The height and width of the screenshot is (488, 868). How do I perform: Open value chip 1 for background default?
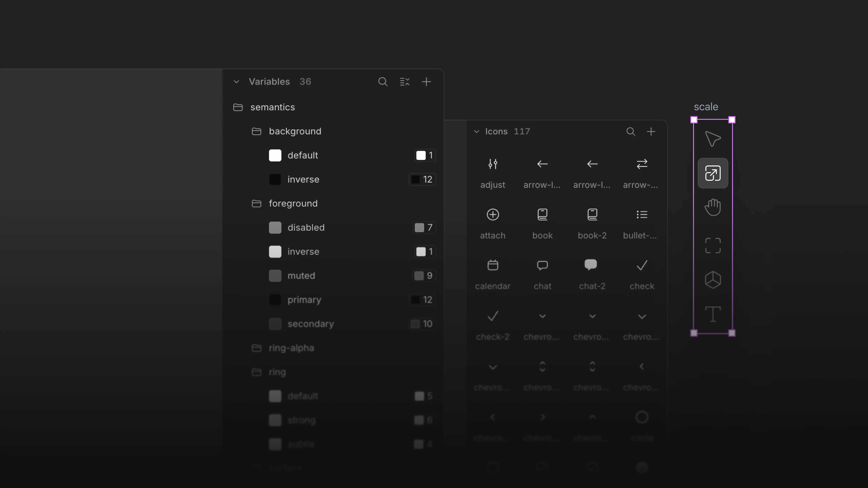(425, 155)
